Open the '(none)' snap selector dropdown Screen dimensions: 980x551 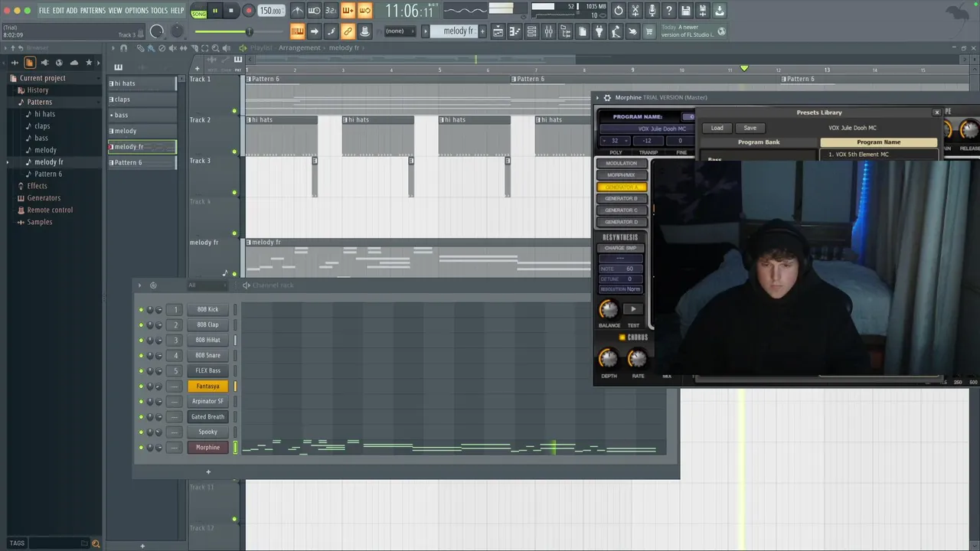pyautogui.click(x=400, y=31)
